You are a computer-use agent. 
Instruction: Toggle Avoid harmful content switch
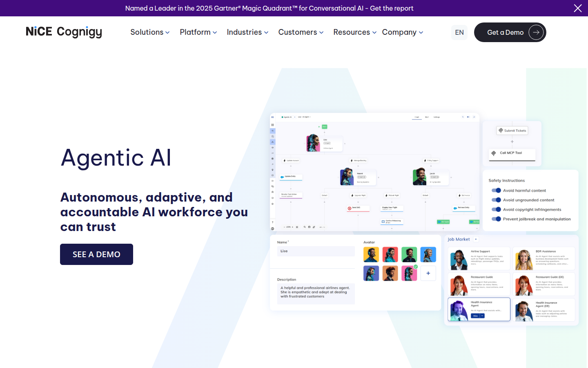(496, 191)
